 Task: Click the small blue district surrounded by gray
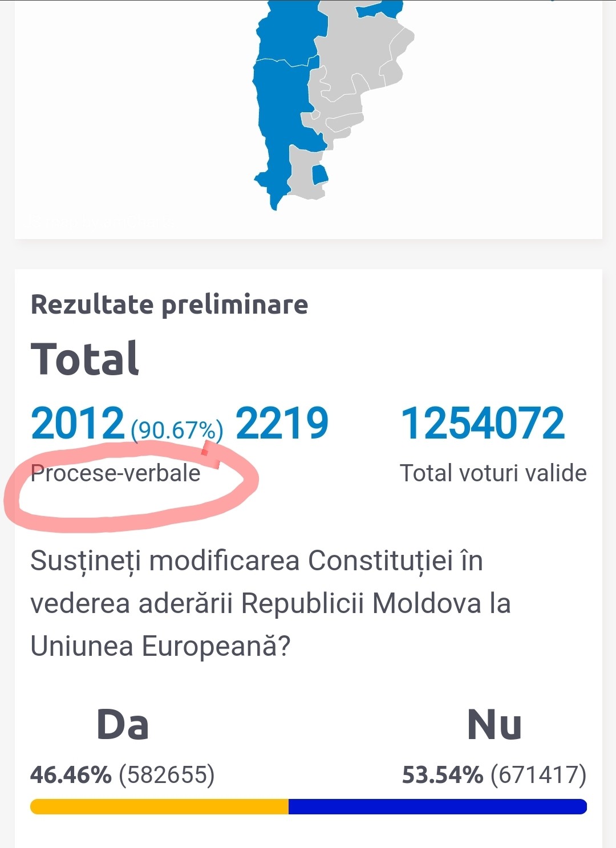[x=319, y=175]
